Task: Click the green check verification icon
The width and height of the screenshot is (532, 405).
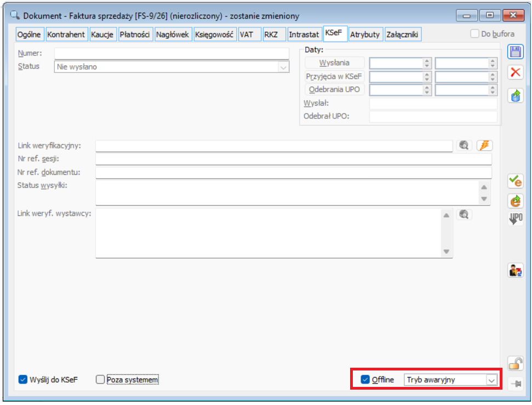Action: [x=515, y=181]
